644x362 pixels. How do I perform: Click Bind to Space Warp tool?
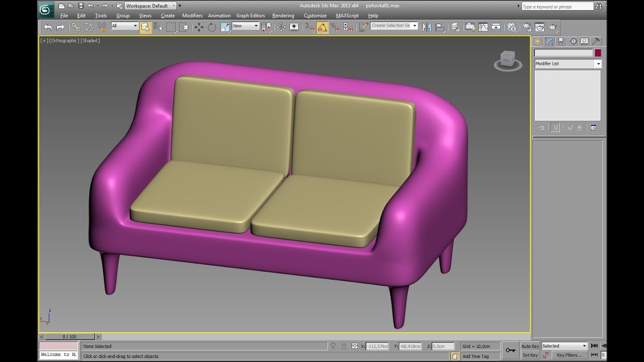point(102,27)
